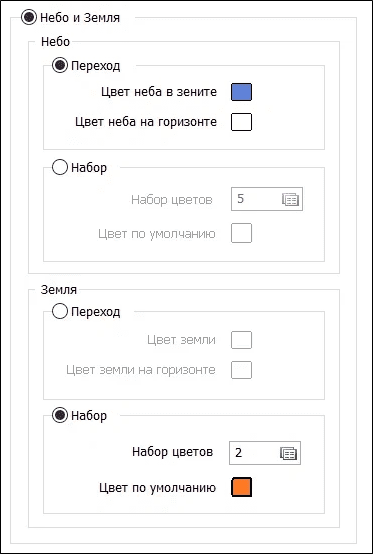Viewport: 373px width, 554px height.
Task: Click the Набор цветов label under Земля
Action: tap(173, 452)
